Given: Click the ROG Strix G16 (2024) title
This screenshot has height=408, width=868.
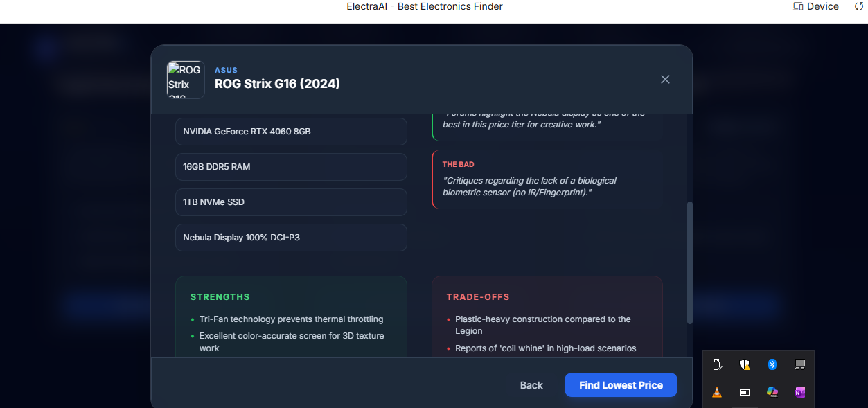Looking at the screenshot, I should pyautogui.click(x=277, y=84).
